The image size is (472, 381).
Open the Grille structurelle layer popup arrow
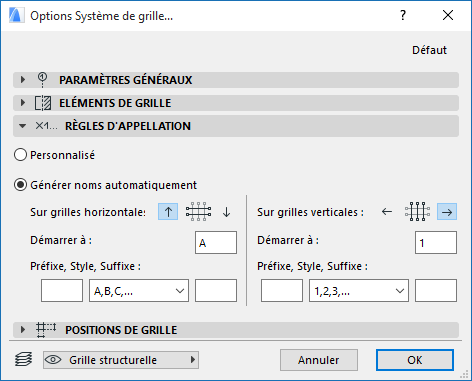pyautogui.click(x=193, y=360)
